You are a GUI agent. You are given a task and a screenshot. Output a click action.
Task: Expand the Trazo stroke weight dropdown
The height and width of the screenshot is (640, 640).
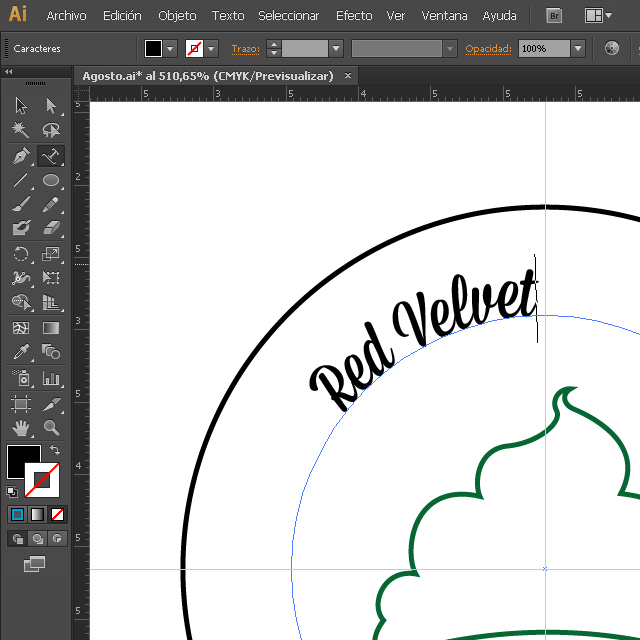pyautogui.click(x=336, y=49)
